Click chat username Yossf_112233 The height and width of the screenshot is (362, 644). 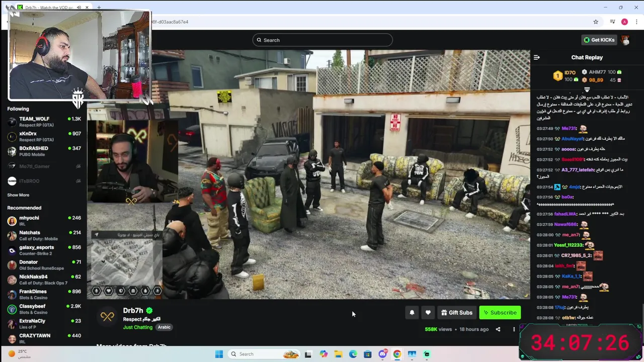(568, 245)
